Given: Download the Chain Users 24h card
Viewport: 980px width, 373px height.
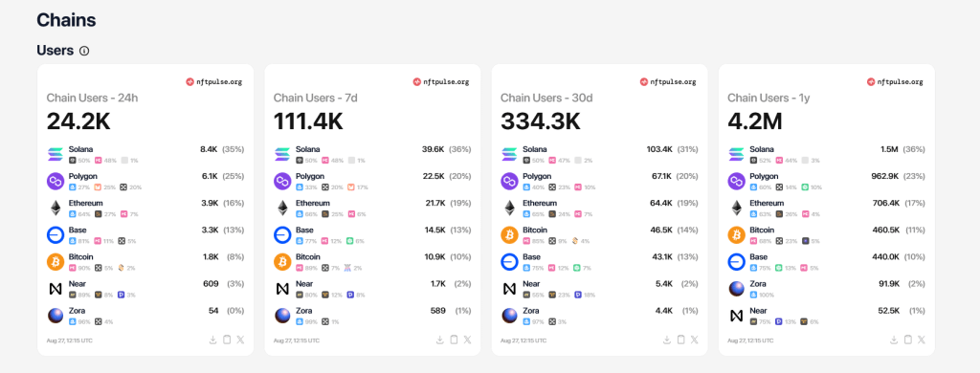Looking at the screenshot, I should click(x=212, y=340).
